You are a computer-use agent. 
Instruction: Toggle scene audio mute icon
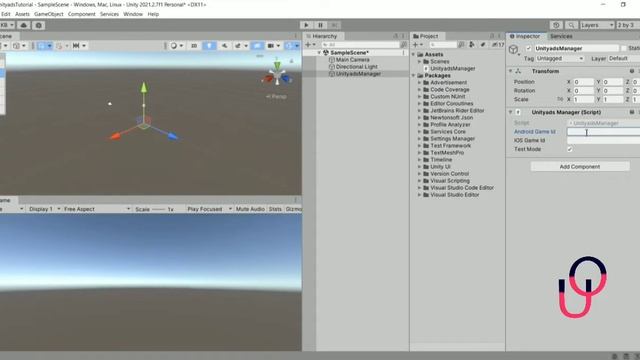click(x=224, y=46)
